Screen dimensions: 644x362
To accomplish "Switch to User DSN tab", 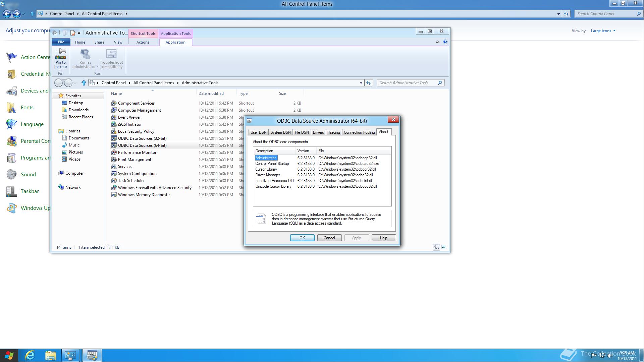I will 259,132.
